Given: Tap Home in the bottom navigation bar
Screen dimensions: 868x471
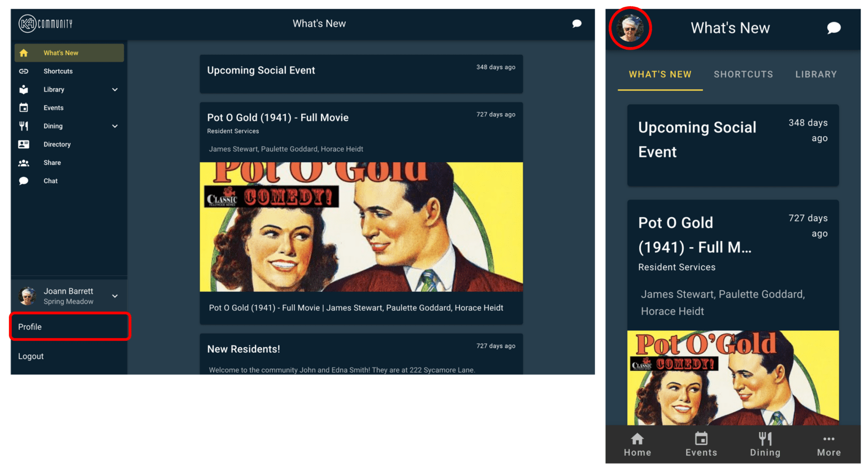Looking at the screenshot, I should point(637,444).
